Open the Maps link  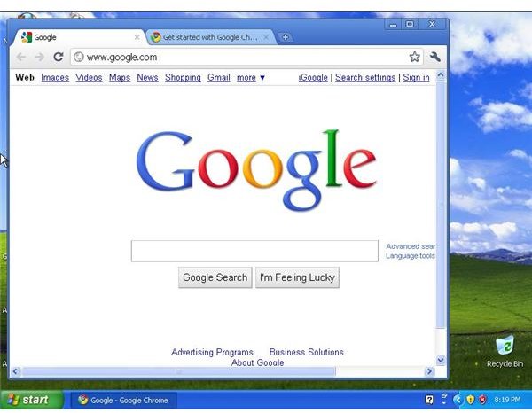[120, 78]
